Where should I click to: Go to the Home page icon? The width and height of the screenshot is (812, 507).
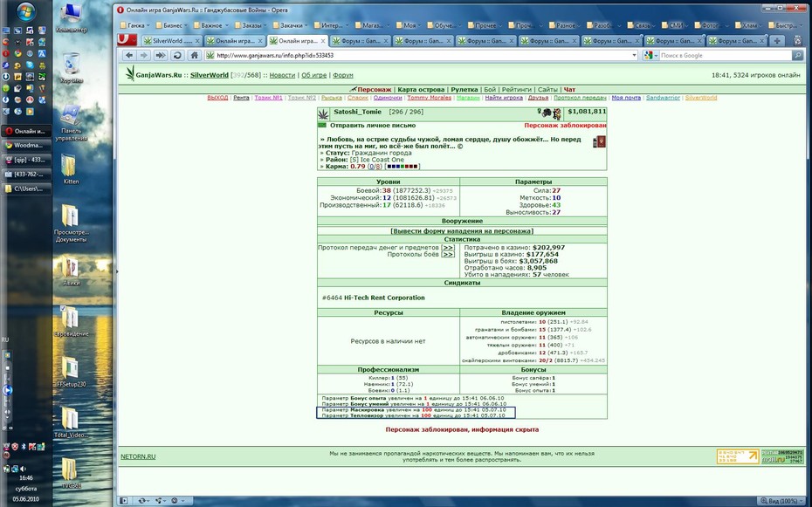tap(194, 55)
